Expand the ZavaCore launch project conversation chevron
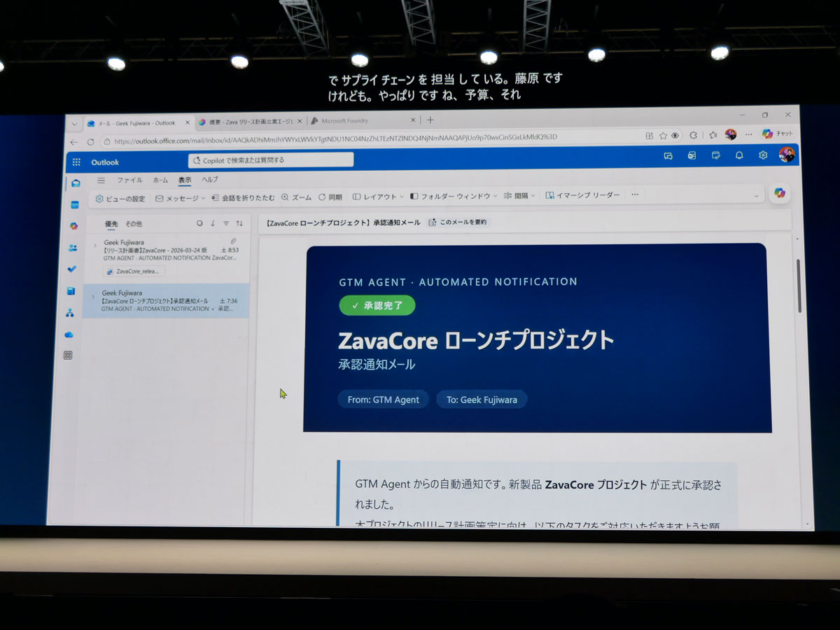The height and width of the screenshot is (630, 840). [92, 296]
